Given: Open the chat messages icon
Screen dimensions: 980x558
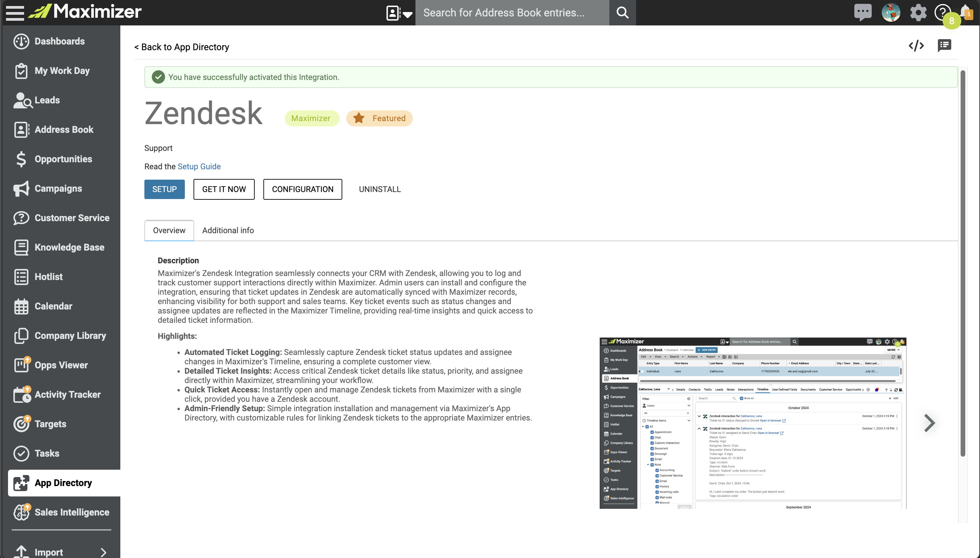Looking at the screenshot, I should tap(863, 12).
